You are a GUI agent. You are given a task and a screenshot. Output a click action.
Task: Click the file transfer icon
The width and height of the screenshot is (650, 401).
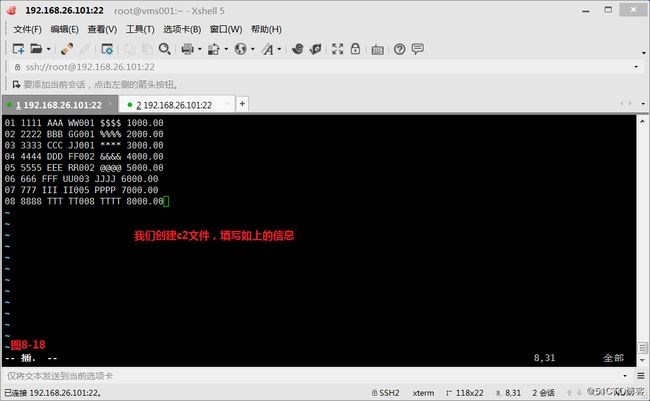[213, 49]
